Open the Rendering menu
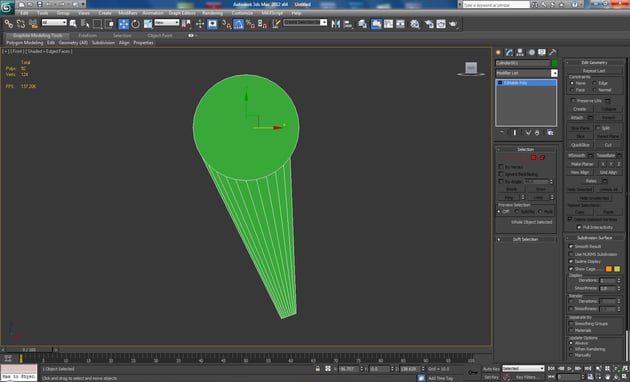630x382 pixels. point(213,13)
